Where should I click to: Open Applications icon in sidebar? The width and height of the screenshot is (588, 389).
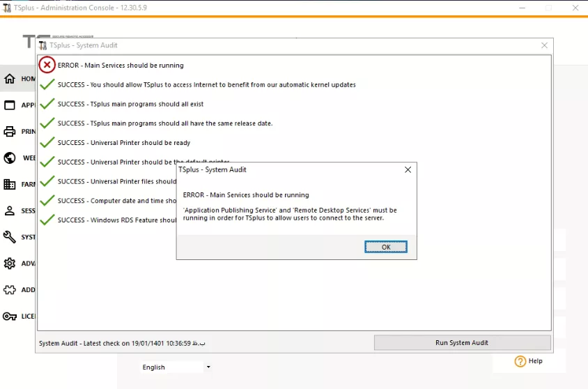9,105
